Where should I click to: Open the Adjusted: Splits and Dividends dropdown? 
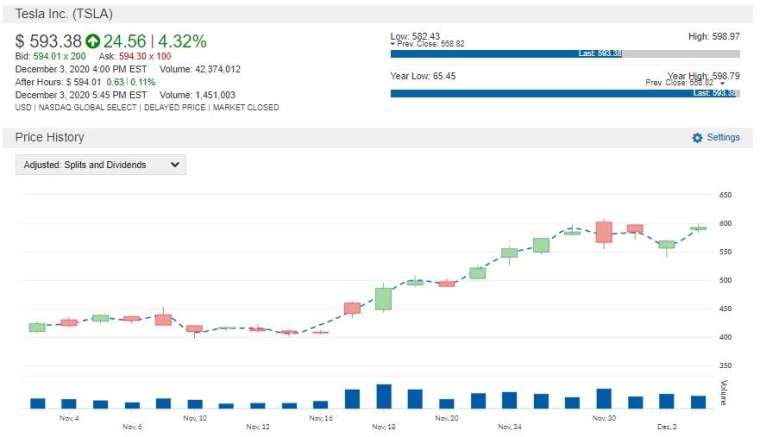(100, 165)
